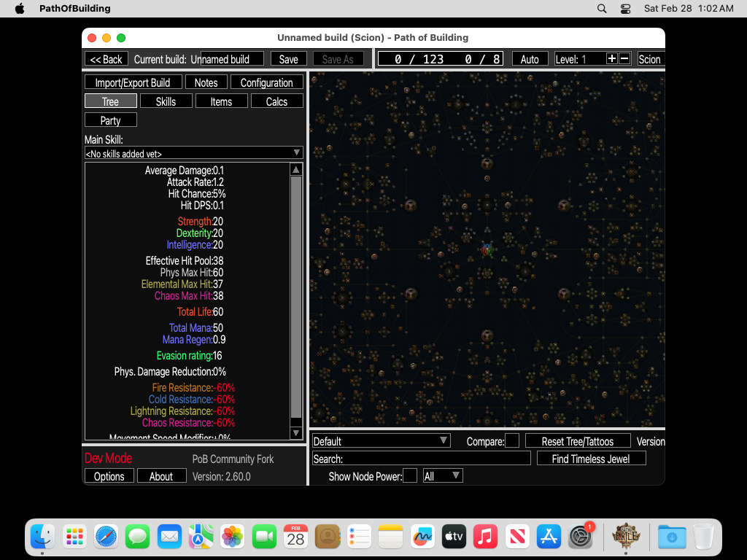The width and height of the screenshot is (747, 560).
Task: Go back with << Back button
Action: pos(107,59)
